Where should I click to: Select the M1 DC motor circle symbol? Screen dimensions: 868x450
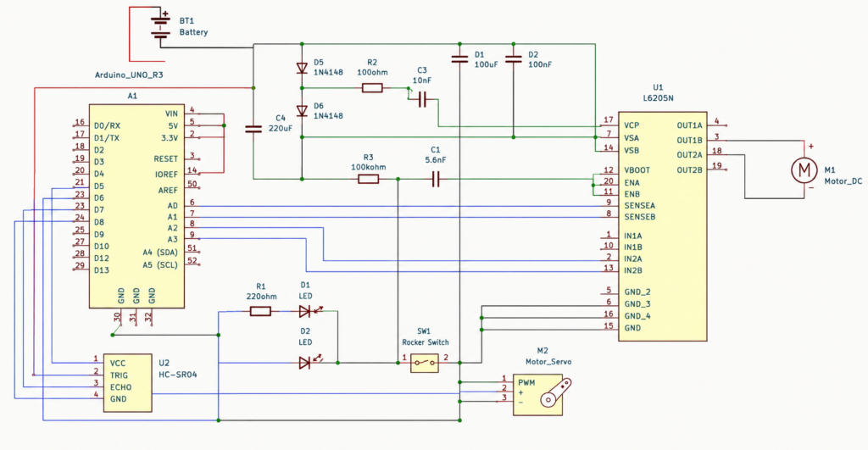[x=804, y=170]
